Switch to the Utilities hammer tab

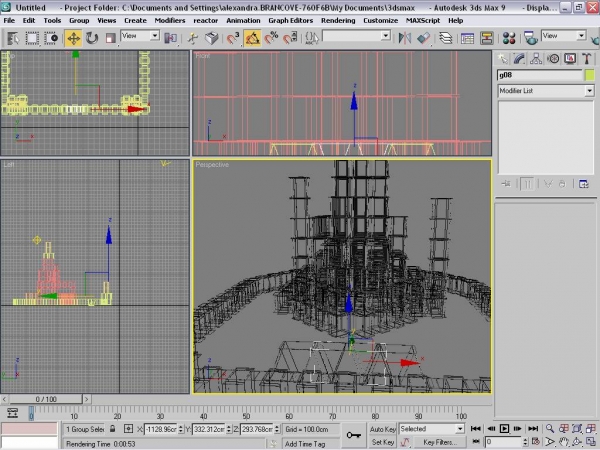pos(587,59)
